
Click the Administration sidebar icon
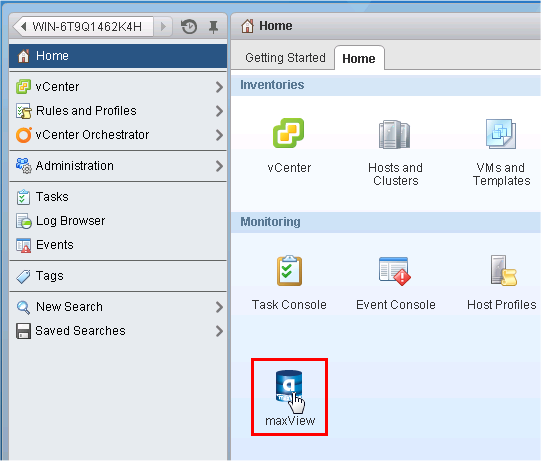coord(23,166)
